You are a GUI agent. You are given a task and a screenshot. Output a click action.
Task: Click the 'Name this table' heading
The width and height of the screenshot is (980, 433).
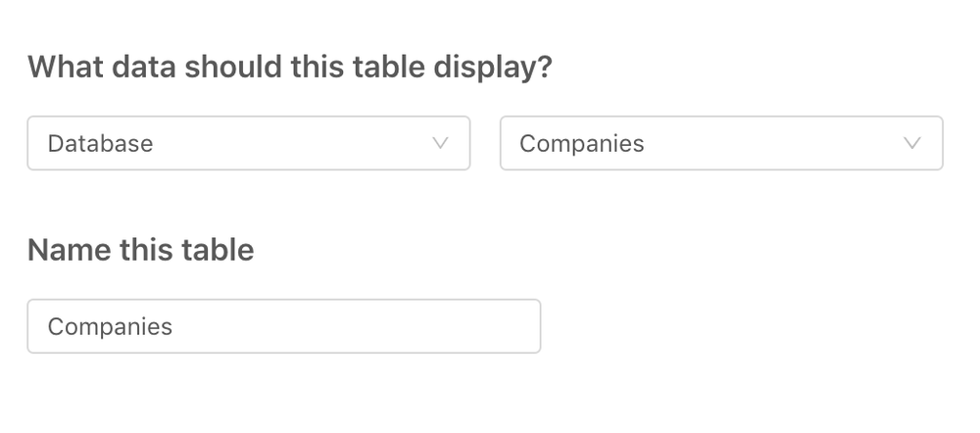pyautogui.click(x=140, y=250)
